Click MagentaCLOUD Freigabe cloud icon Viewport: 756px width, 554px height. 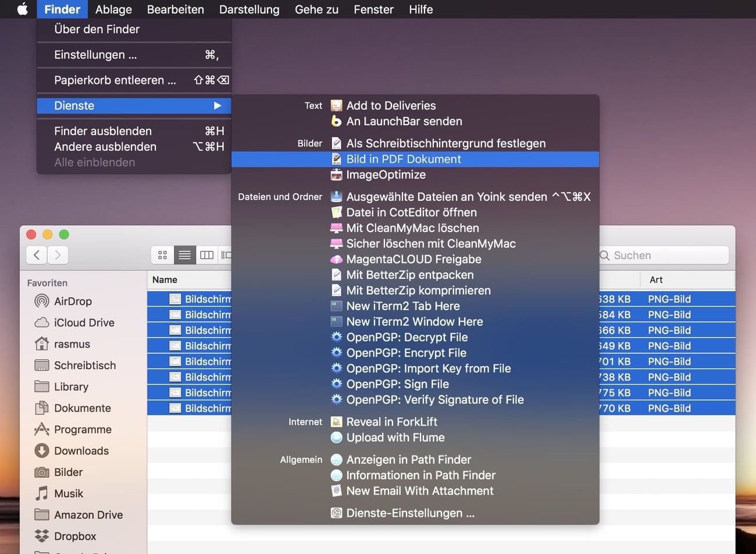tap(336, 260)
